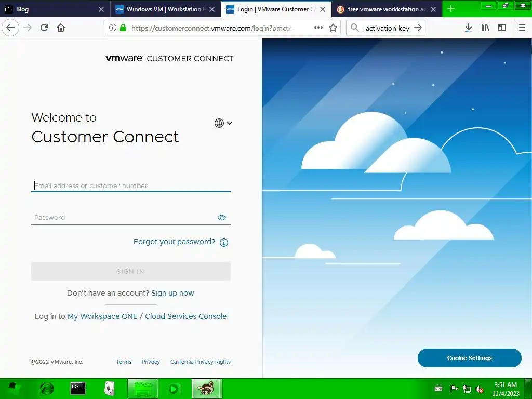The height and width of the screenshot is (399, 532).
Task: Open the library bookmarks icon
Action: tap(485, 28)
